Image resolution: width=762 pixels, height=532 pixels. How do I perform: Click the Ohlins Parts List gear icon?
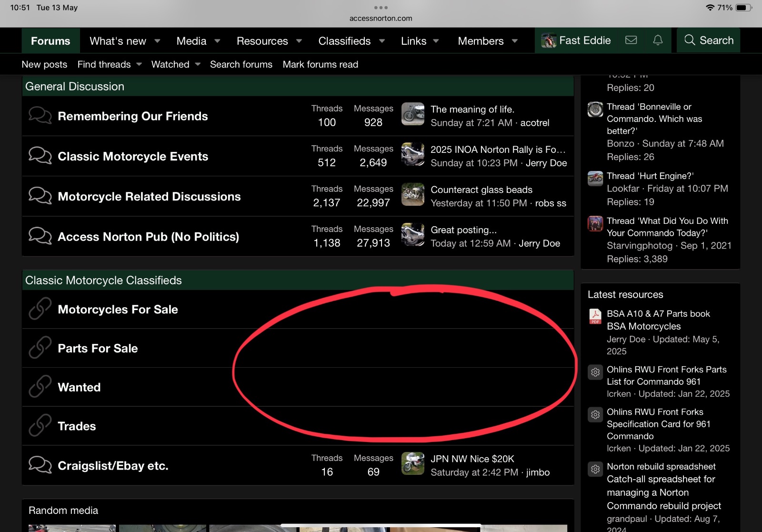click(x=595, y=372)
